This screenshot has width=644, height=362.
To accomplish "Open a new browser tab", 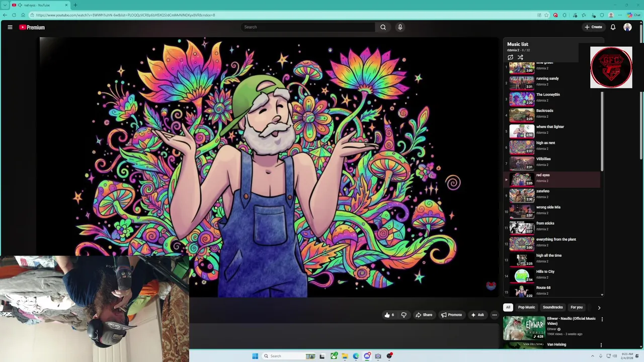I will point(75,5).
